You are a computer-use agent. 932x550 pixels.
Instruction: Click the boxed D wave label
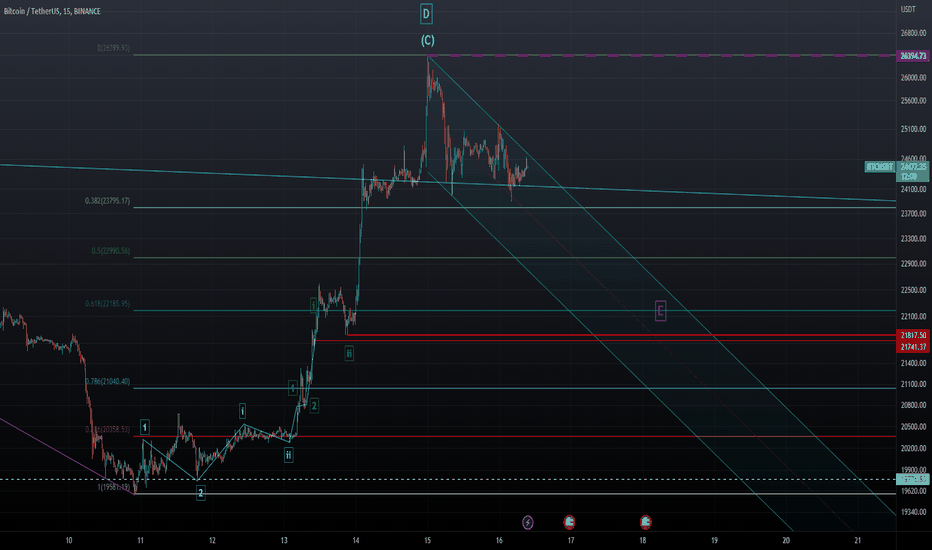coord(426,14)
